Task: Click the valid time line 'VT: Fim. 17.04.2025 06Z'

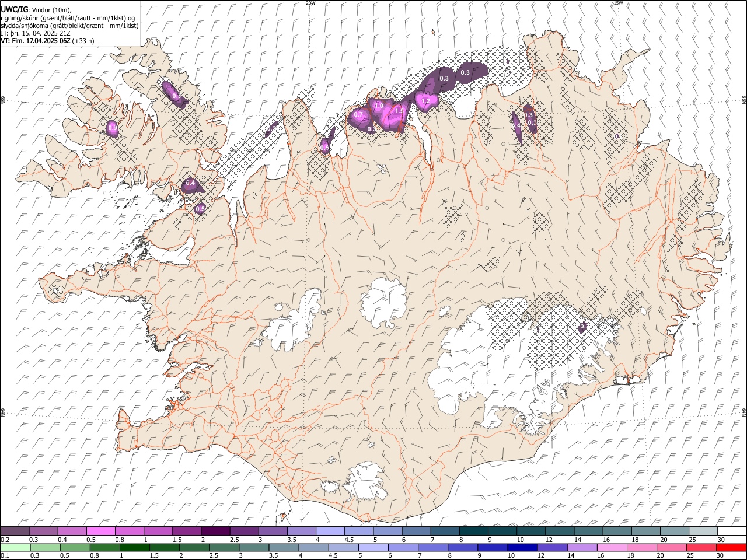Action: tap(36, 41)
